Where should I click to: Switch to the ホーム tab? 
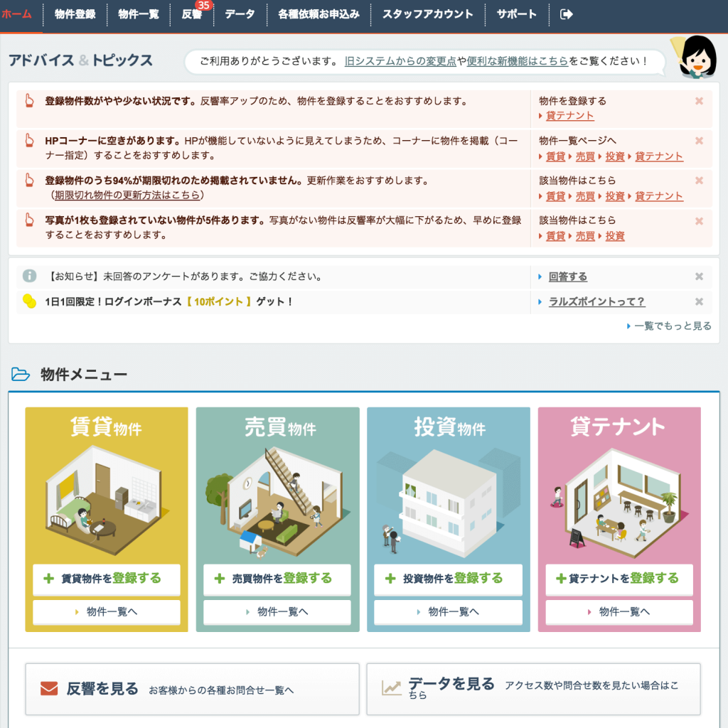tap(19, 13)
